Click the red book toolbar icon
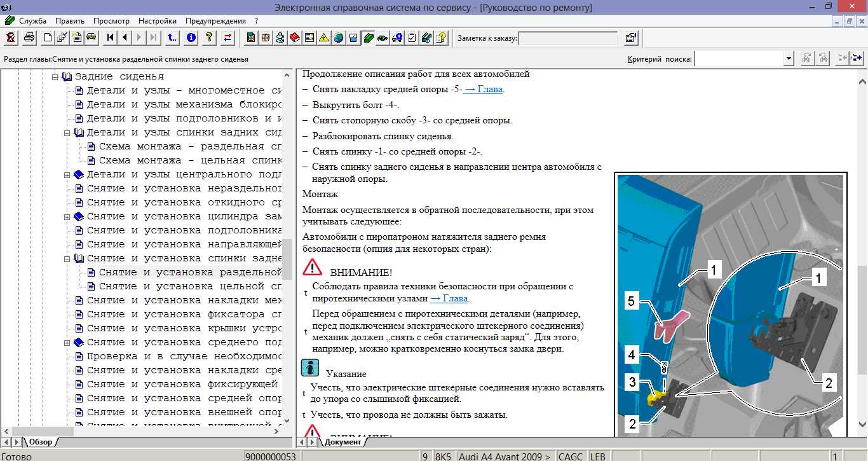868x461 pixels. 295,38
